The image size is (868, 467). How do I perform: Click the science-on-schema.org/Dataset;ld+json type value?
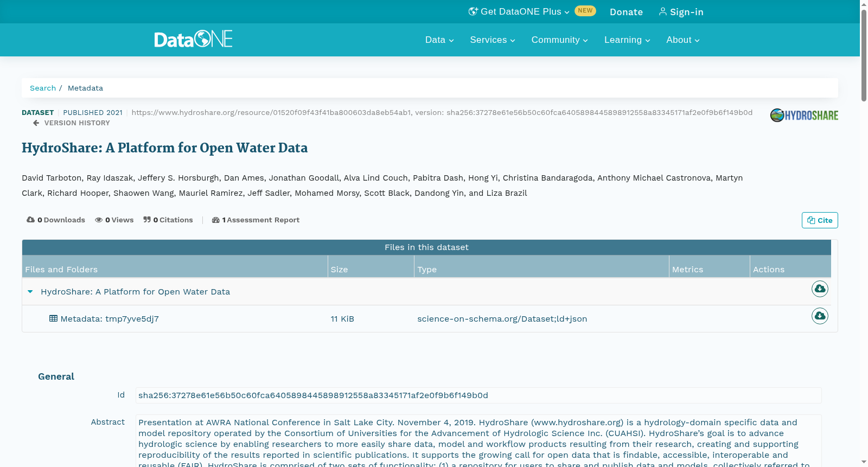click(x=502, y=319)
